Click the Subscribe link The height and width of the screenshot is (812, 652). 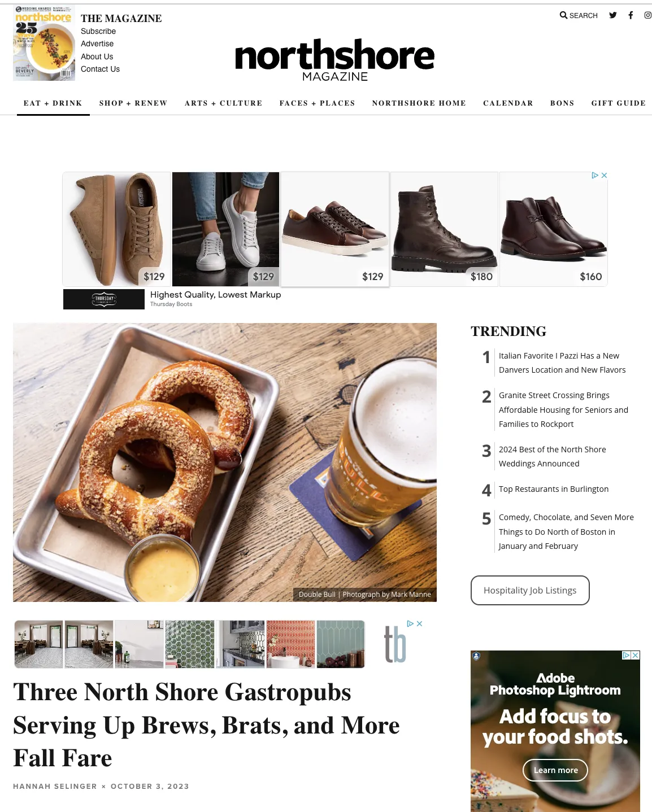point(98,32)
